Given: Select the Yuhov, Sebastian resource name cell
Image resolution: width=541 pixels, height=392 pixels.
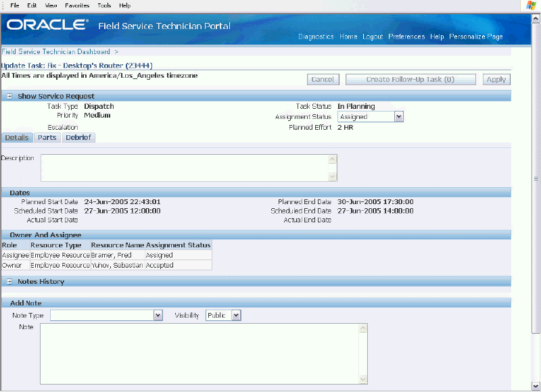Looking at the screenshot, I should coord(118,265).
